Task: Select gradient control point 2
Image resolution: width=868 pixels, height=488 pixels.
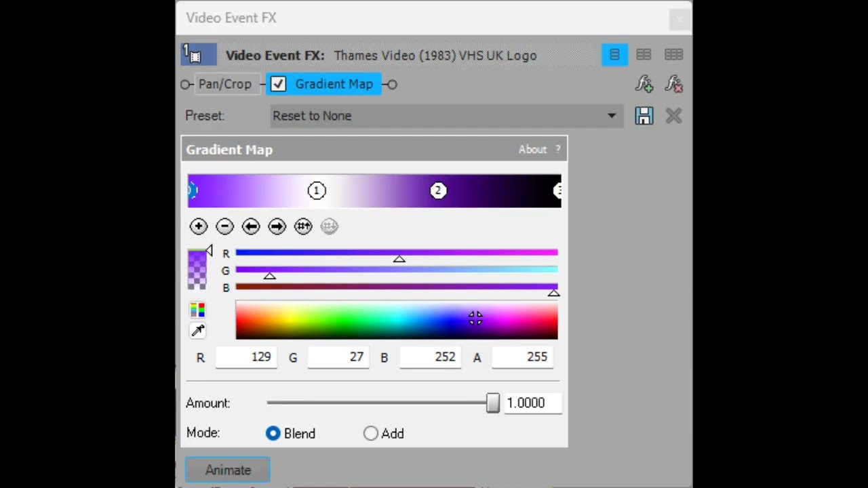Action: click(x=438, y=191)
